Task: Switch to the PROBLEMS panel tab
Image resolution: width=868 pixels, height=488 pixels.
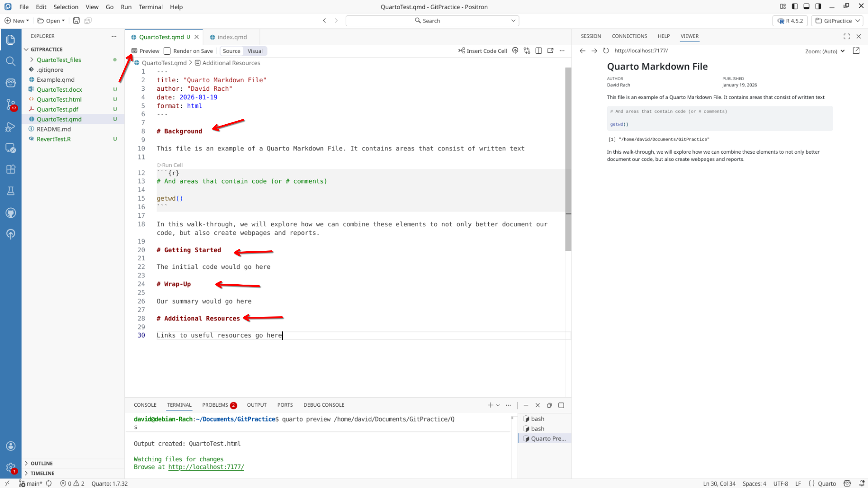Action: (215, 405)
